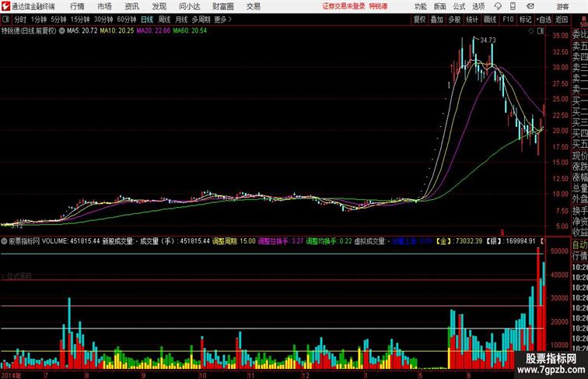Click the 【银】: 169994.91 indicator value

point(511,241)
